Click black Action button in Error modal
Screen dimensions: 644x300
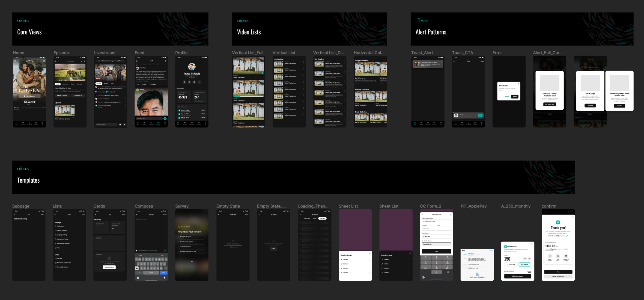click(x=515, y=97)
